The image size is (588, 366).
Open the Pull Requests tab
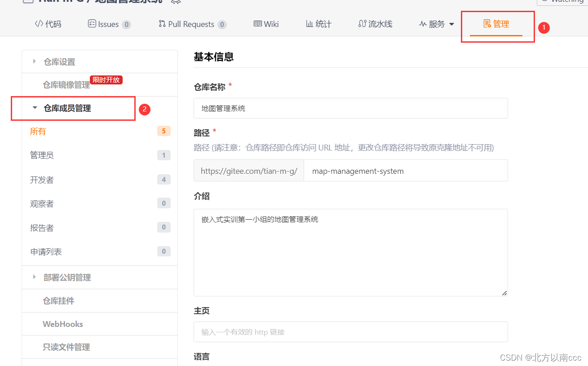192,24
